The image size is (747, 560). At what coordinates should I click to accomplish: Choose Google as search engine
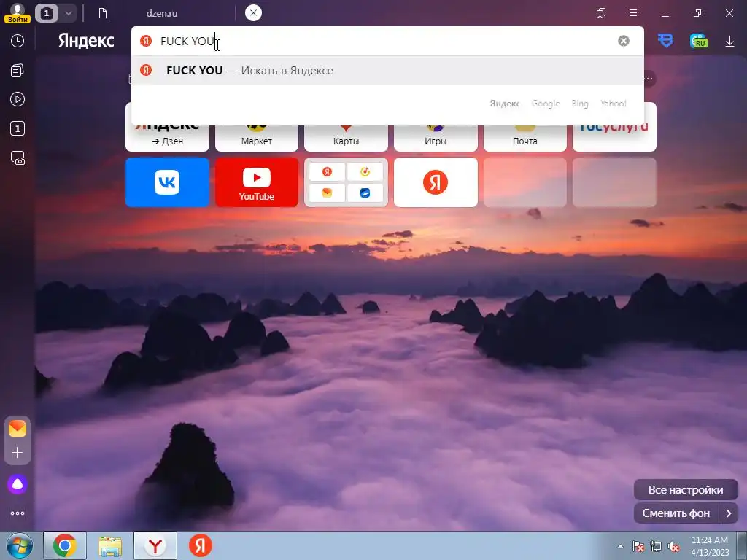pyautogui.click(x=546, y=104)
